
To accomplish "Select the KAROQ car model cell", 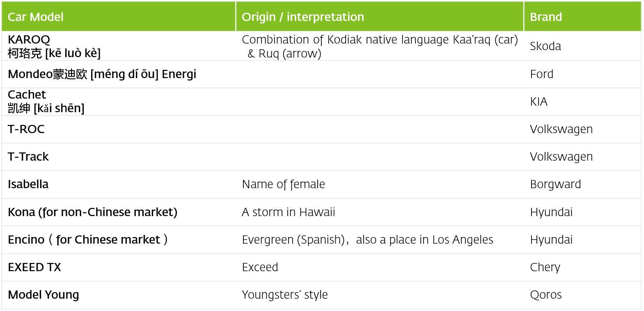I will pyautogui.click(x=119, y=46).
